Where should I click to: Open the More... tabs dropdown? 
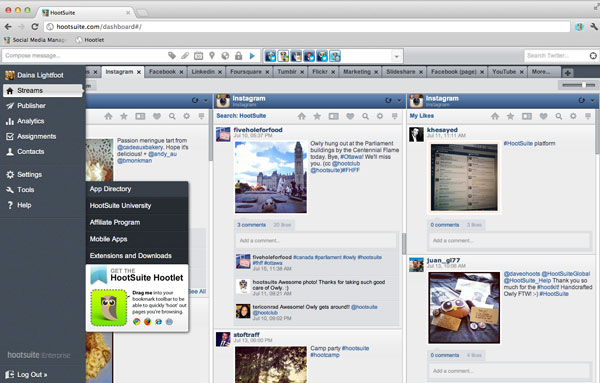coord(541,72)
